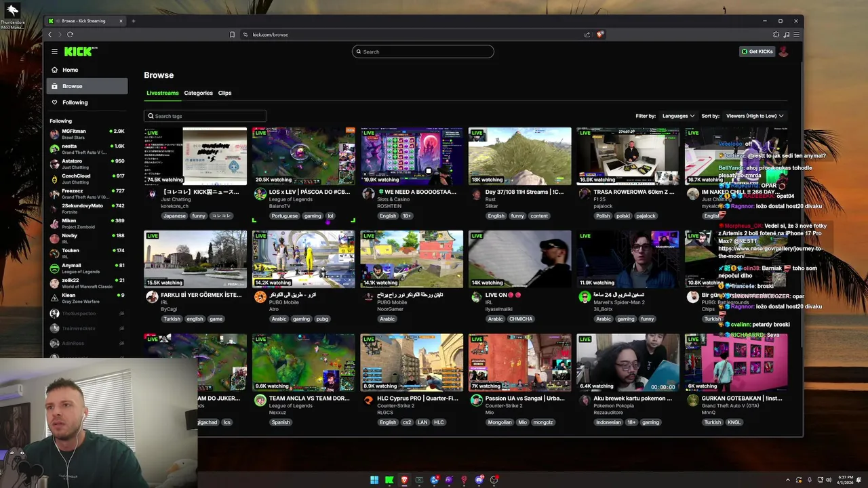This screenshot has width=868, height=488.
Task: Open followed channel nestta
Action: [x=87, y=148]
